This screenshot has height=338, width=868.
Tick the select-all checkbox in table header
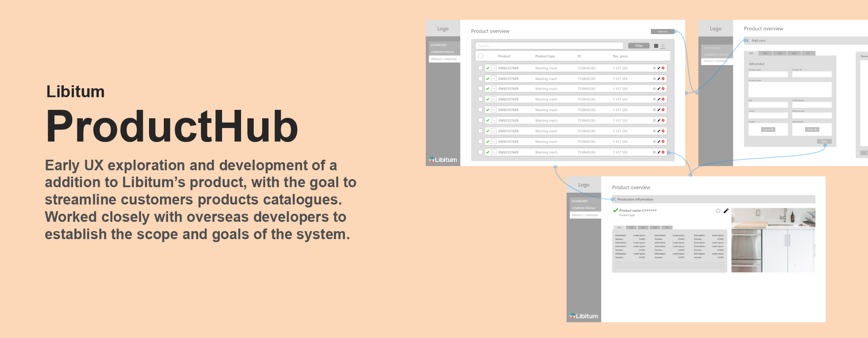480,56
